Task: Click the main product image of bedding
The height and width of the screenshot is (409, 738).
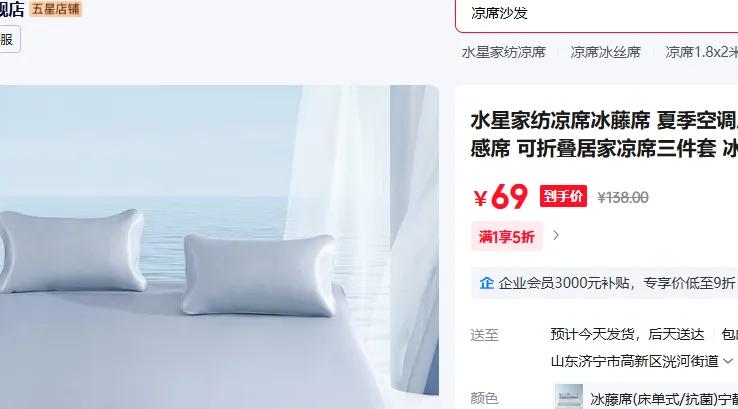Action: click(219, 247)
